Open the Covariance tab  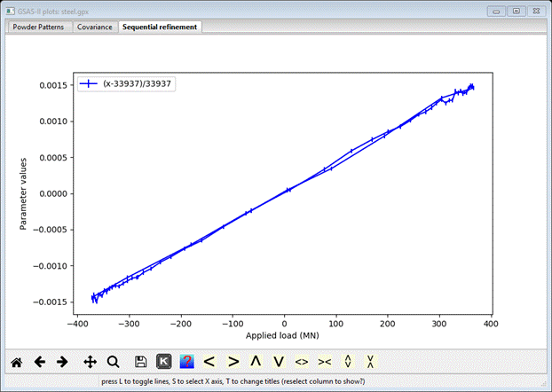point(94,27)
